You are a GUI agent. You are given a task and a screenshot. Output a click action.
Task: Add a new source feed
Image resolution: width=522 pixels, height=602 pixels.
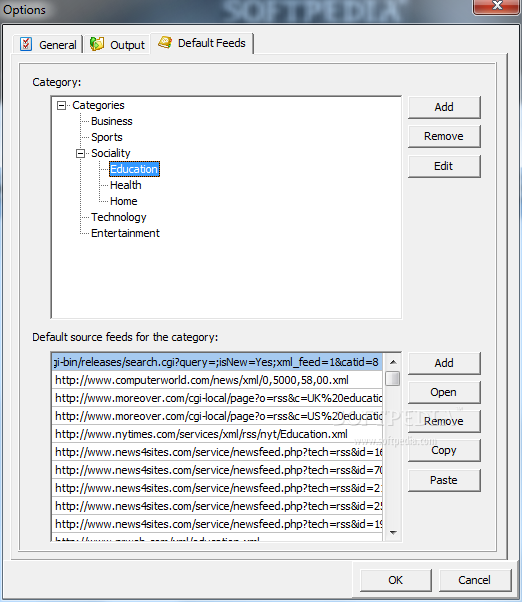[x=444, y=363]
